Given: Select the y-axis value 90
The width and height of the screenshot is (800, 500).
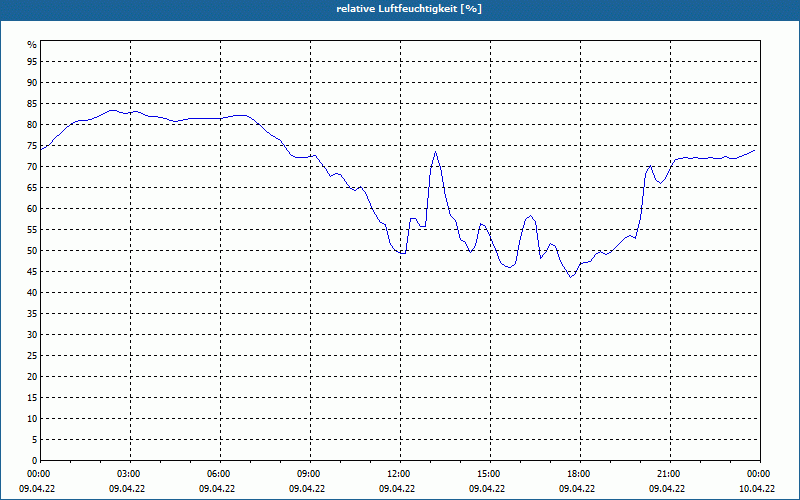Looking at the screenshot, I should (32, 83).
